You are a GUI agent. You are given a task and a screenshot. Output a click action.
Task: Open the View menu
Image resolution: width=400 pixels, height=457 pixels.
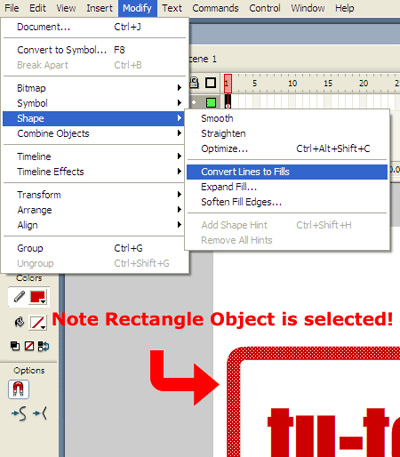(x=66, y=8)
